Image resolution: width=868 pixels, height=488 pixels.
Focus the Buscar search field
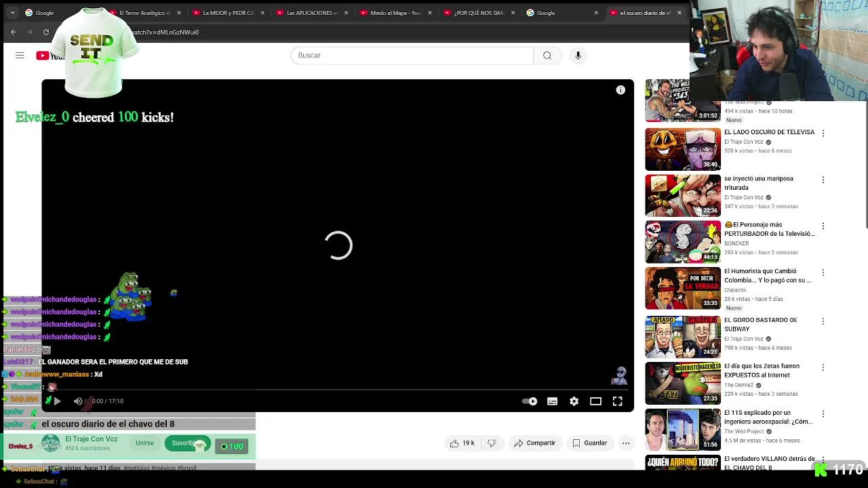(x=412, y=56)
